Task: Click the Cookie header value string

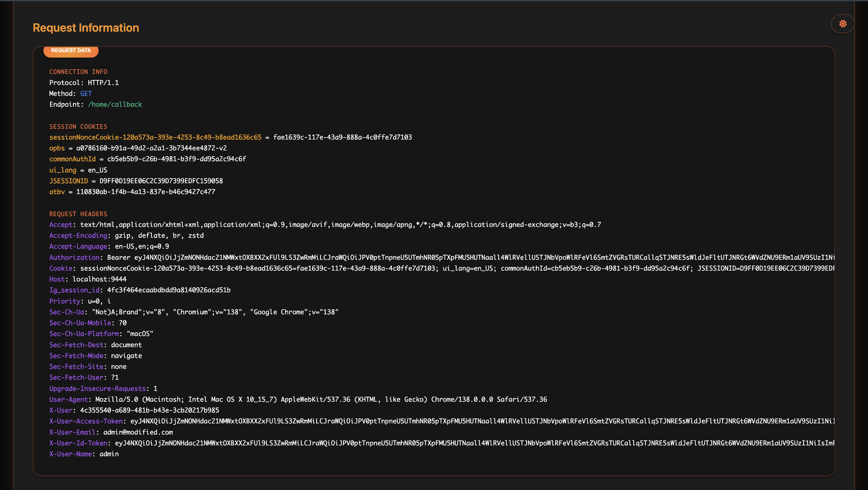Action: pyautogui.click(x=457, y=268)
